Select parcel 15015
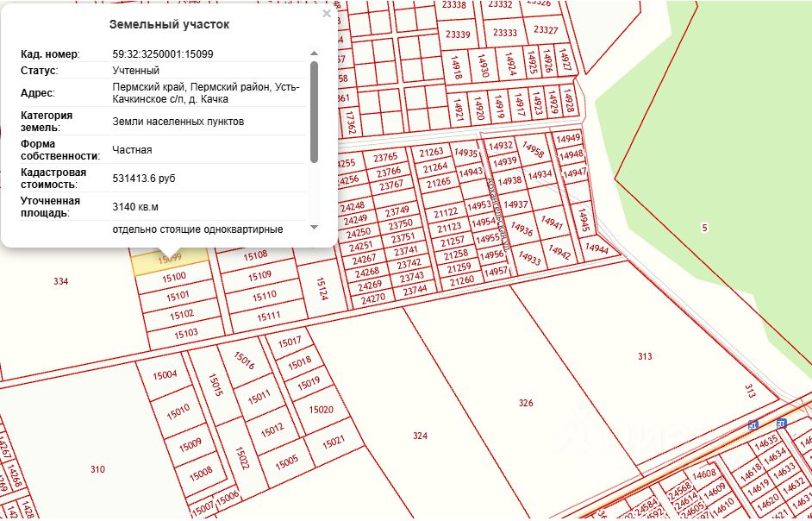This screenshot has height=521, width=812. pos(215,386)
